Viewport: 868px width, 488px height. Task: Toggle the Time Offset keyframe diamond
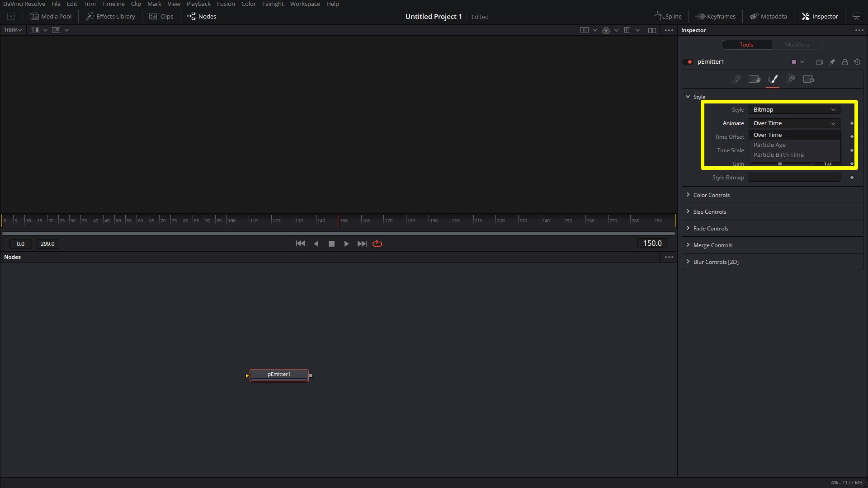852,137
